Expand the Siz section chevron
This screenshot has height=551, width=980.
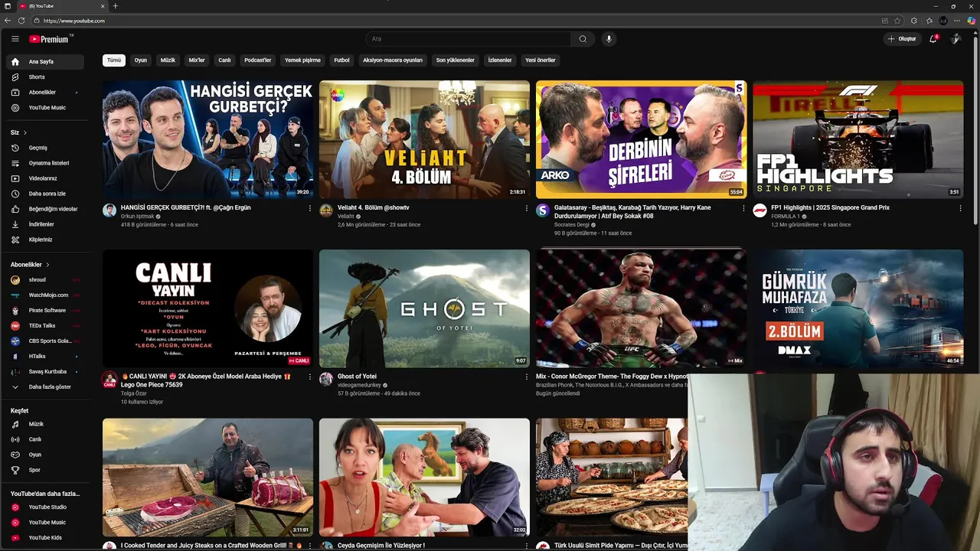(x=24, y=132)
